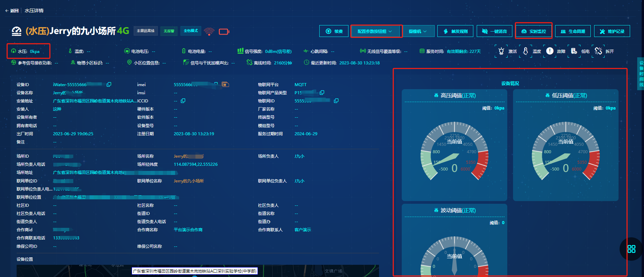Click the 水压 water drop icon
The image size is (644, 277).
pos(14,51)
